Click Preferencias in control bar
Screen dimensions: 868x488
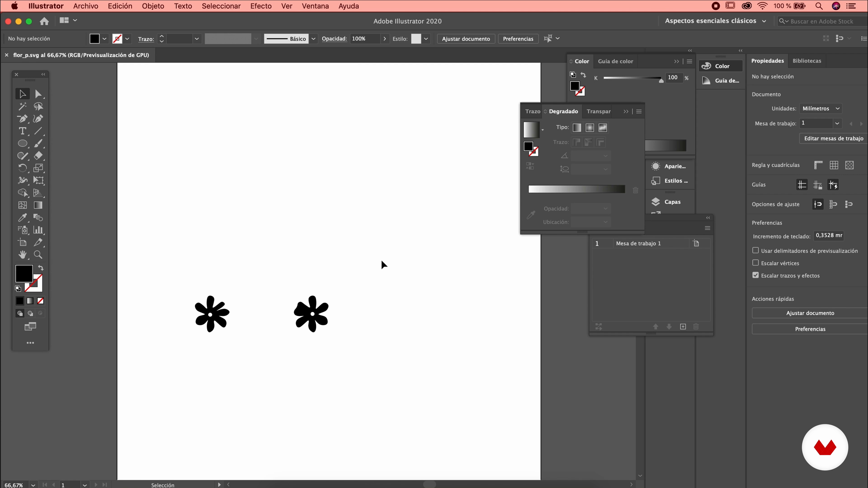click(x=518, y=39)
